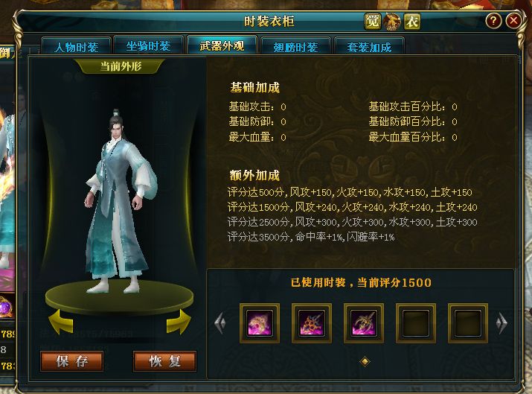
Task: Open the 衣 wardrobe icon
Action: (412, 22)
